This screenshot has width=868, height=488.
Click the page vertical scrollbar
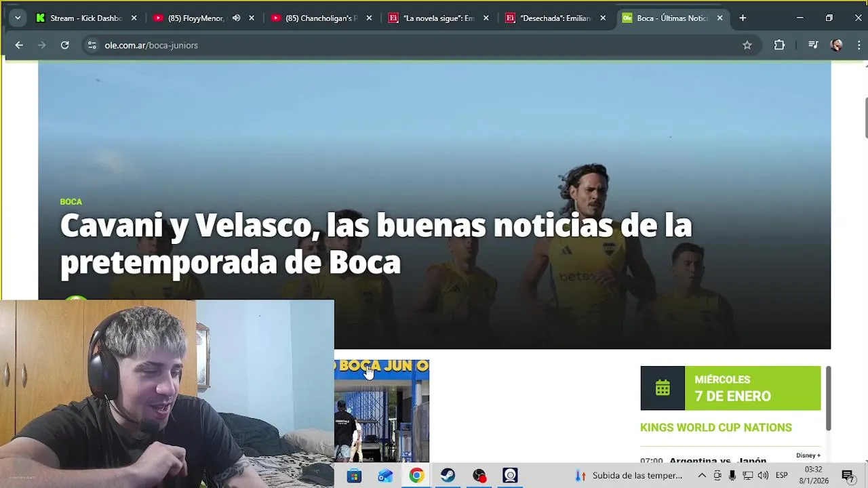pos(866,117)
